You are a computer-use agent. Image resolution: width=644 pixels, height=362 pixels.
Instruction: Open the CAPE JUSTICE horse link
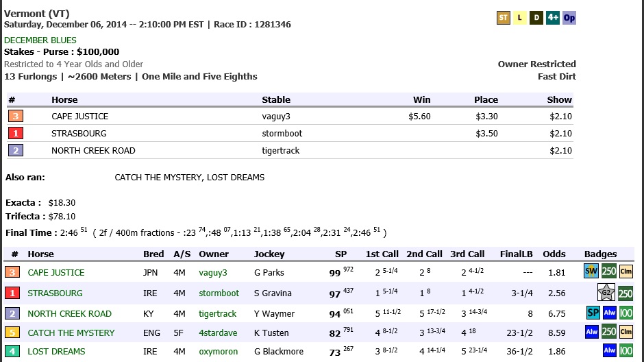[x=56, y=272]
